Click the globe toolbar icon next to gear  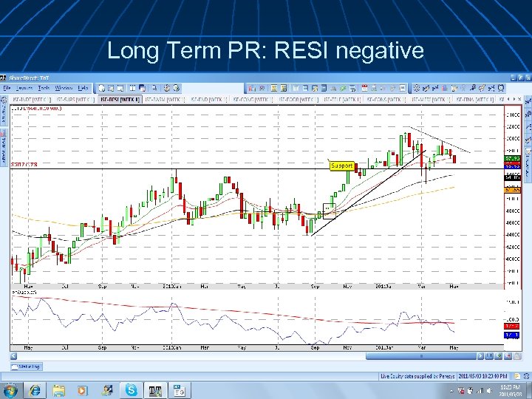177,89
